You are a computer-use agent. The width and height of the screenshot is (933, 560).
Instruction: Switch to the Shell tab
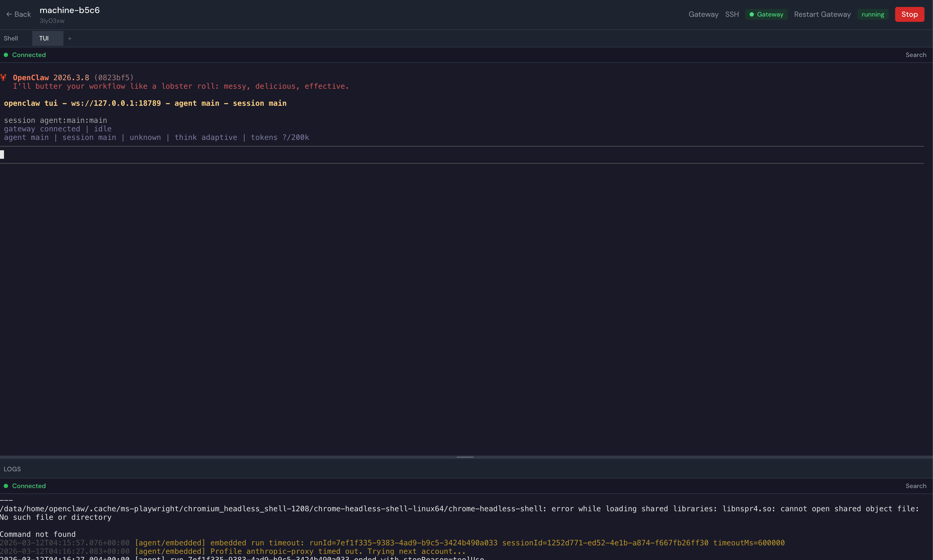pyautogui.click(x=11, y=38)
